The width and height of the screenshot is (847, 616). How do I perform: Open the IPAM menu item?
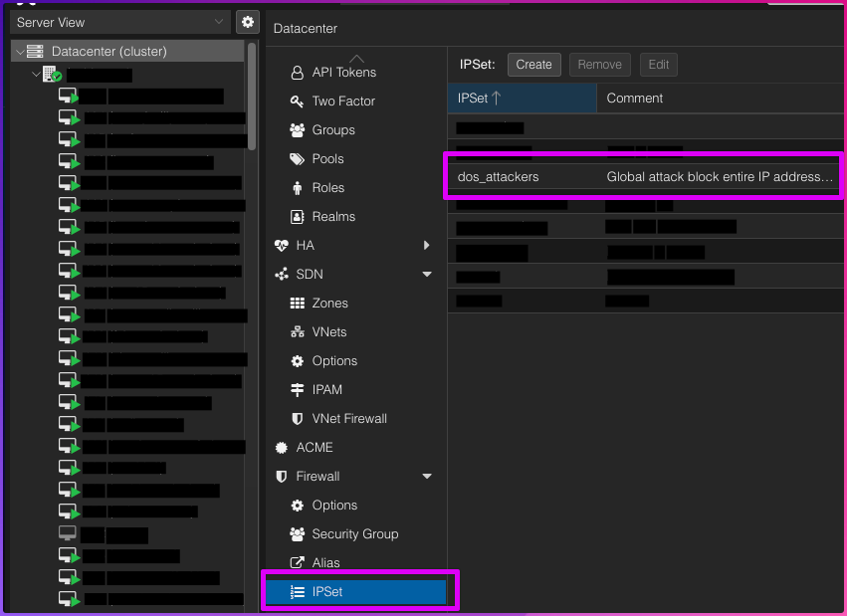(327, 390)
